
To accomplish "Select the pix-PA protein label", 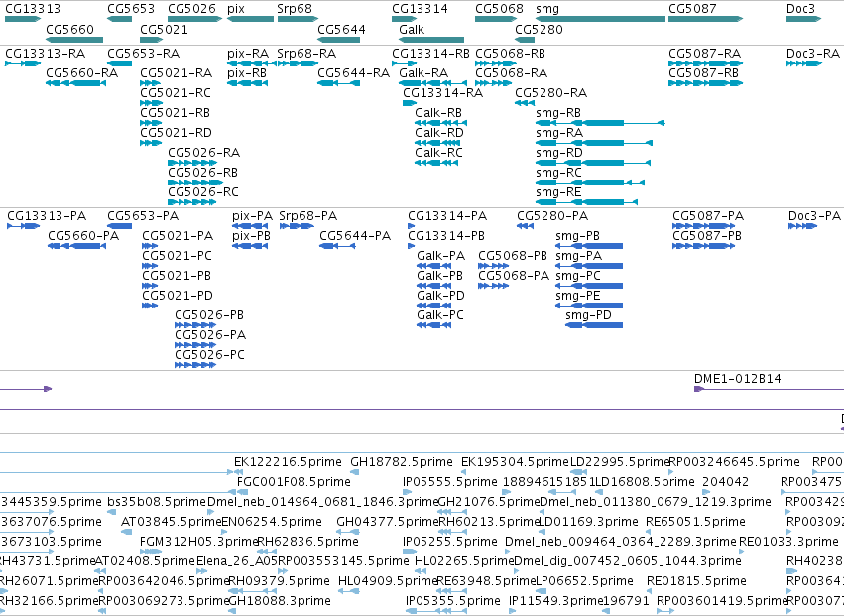I will tap(253, 216).
